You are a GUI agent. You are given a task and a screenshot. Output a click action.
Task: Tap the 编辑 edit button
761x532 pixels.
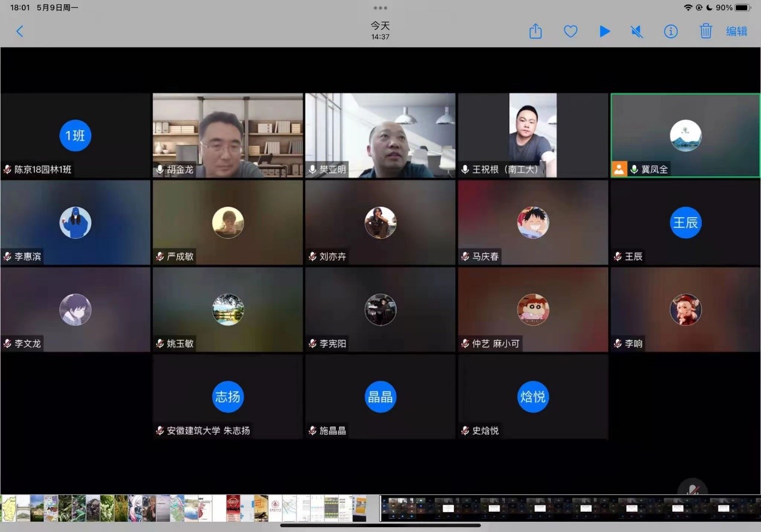(736, 31)
